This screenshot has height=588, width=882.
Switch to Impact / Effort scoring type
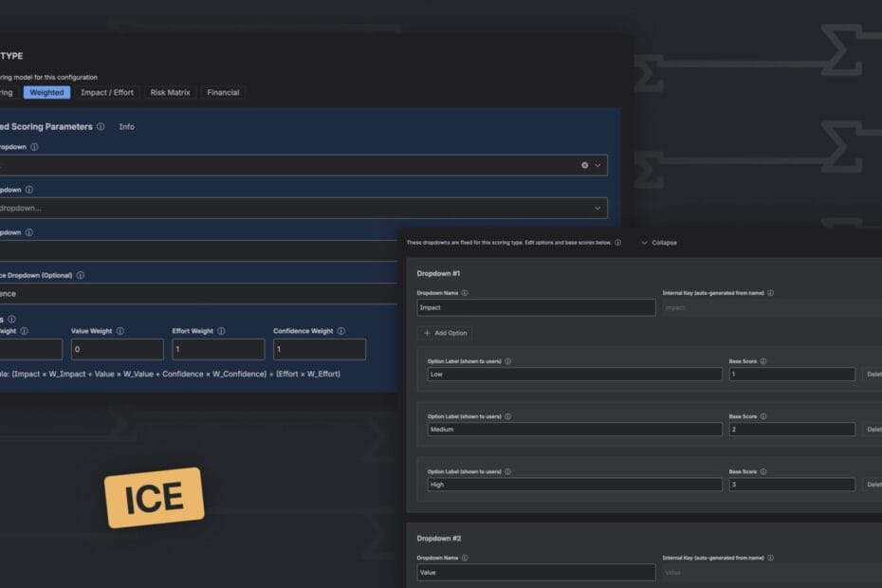[107, 93]
